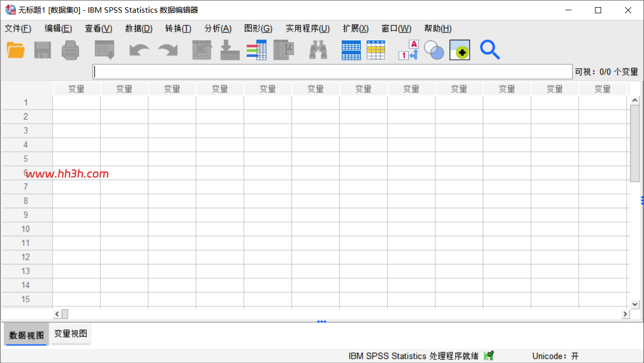Screen dimensions: 644x363
Task: Open the 分析(A) menu
Action: pos(218,29)
